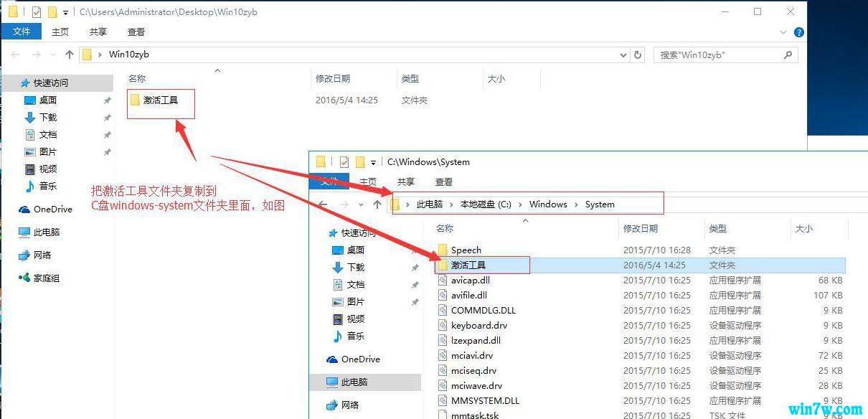Image resolution: width=868 pixels, height=419 pixels.
Task: Open the Speech folder
Action: click(466, 250)
